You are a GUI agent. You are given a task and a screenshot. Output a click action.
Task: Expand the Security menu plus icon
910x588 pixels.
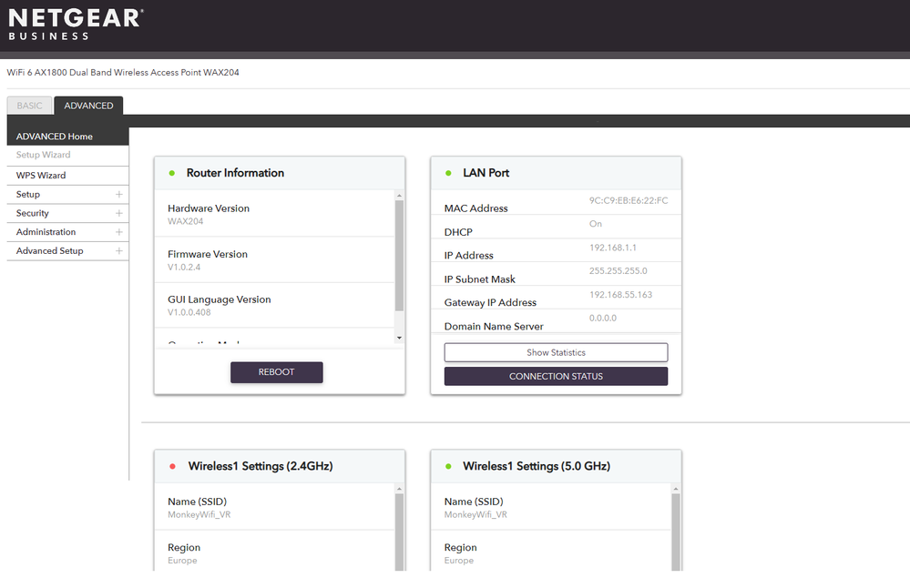(119, 213)
